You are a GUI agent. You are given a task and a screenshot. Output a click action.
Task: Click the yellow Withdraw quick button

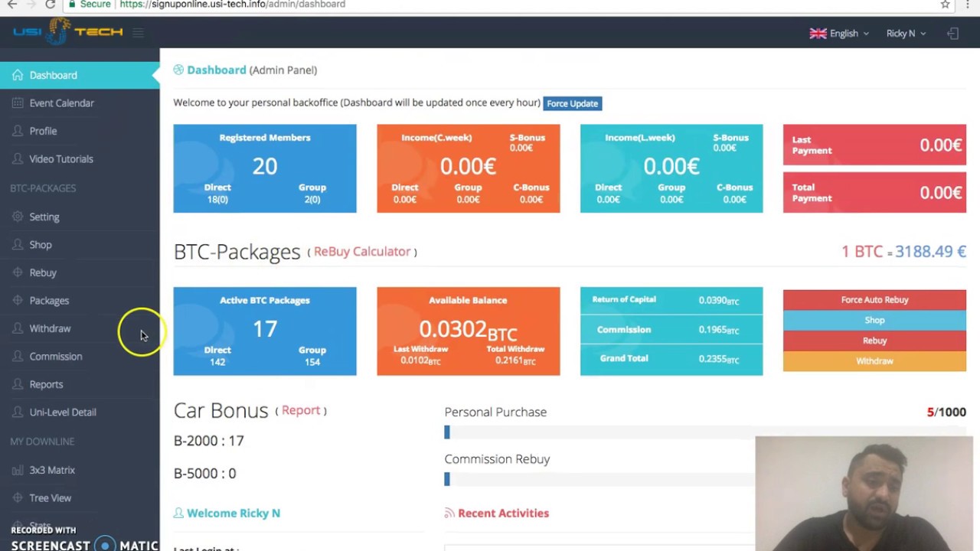click(874, 361)
